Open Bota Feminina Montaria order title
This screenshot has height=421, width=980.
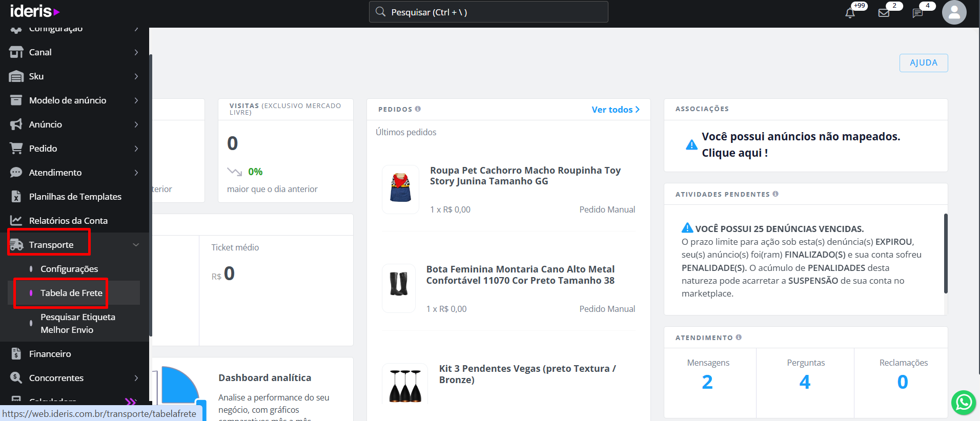(520, 275)
